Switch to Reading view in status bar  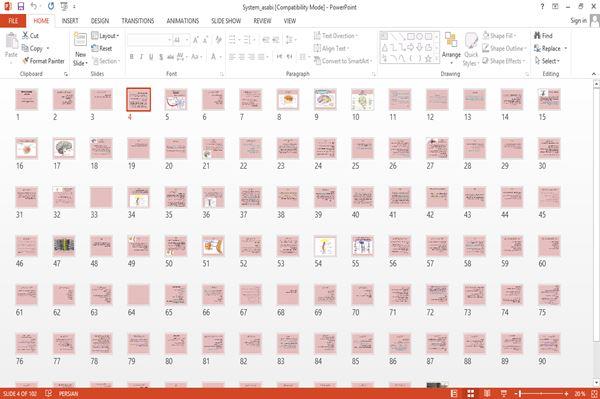(487, 394)
